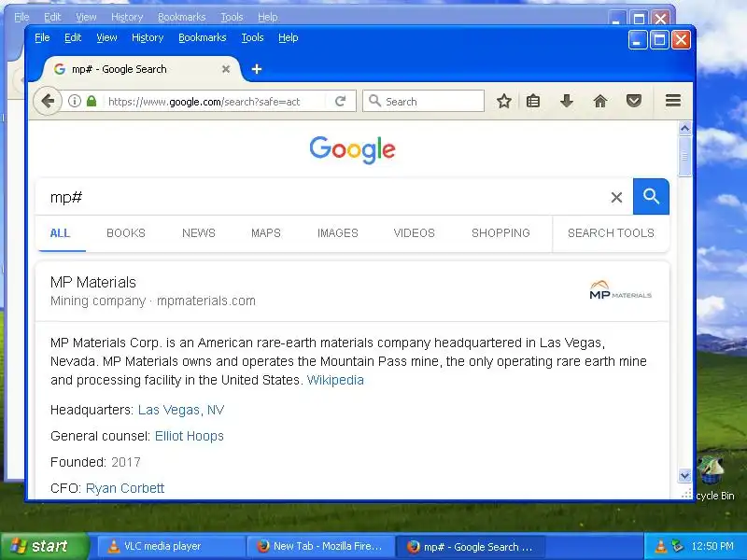Click the Google logo

click(x=353, y=149)
